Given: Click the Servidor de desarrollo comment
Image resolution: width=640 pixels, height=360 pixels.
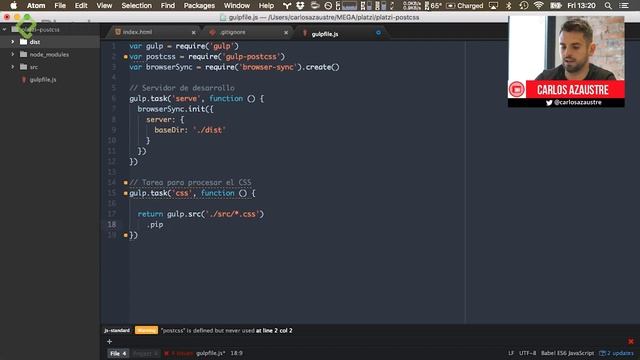Looking at the screenshot, I should [182, 88].
